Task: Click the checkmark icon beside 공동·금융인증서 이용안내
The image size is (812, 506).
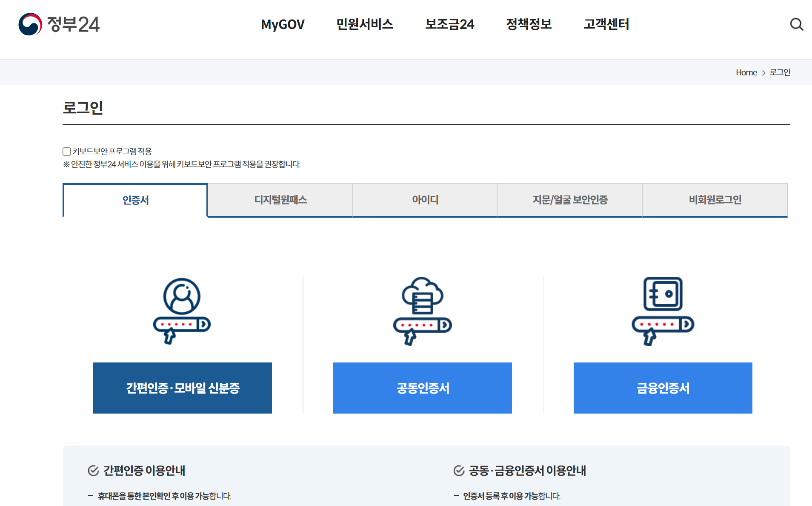Action: pyautogui.click(x=459, y=471)
